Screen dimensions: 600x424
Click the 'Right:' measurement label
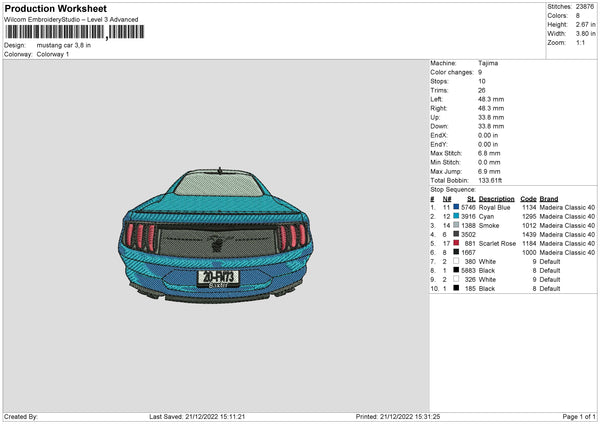click(439, 108)
